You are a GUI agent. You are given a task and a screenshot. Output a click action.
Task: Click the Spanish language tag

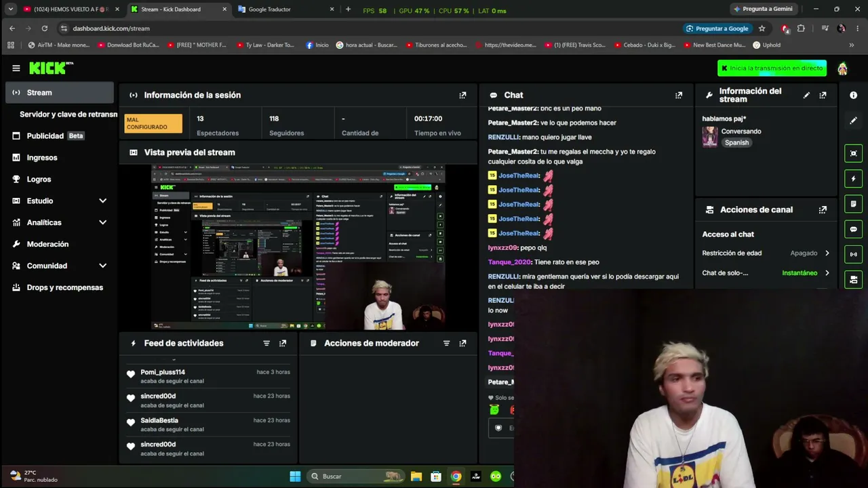click(x=736, y=143)
